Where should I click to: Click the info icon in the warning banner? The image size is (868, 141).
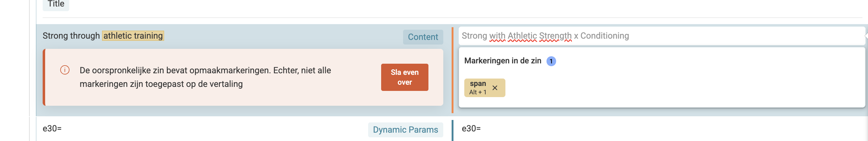[x=65, y=70]
